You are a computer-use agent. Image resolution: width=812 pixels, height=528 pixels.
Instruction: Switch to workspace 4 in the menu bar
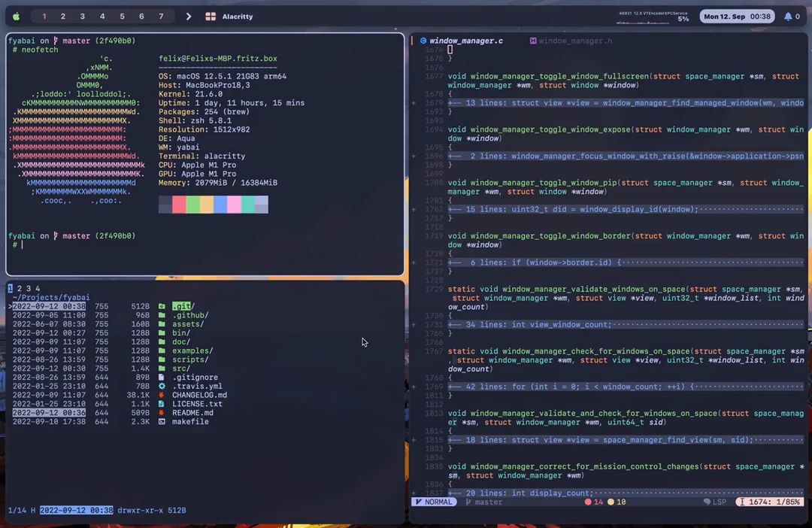coord(102,16)
